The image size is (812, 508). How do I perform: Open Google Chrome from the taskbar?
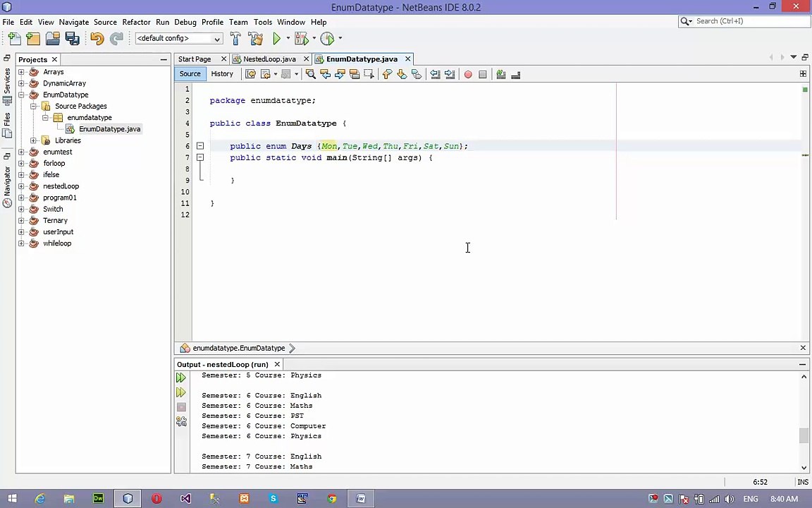pos(331,499)
